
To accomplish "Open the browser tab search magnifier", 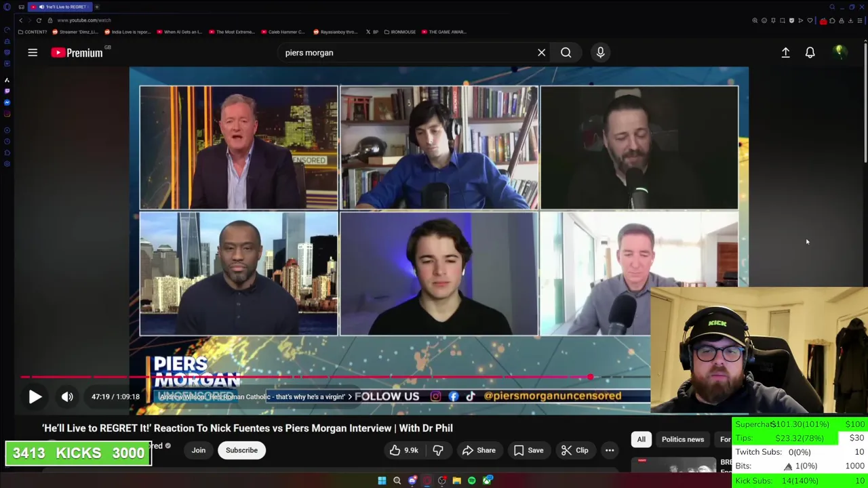I will click(832, 7).
